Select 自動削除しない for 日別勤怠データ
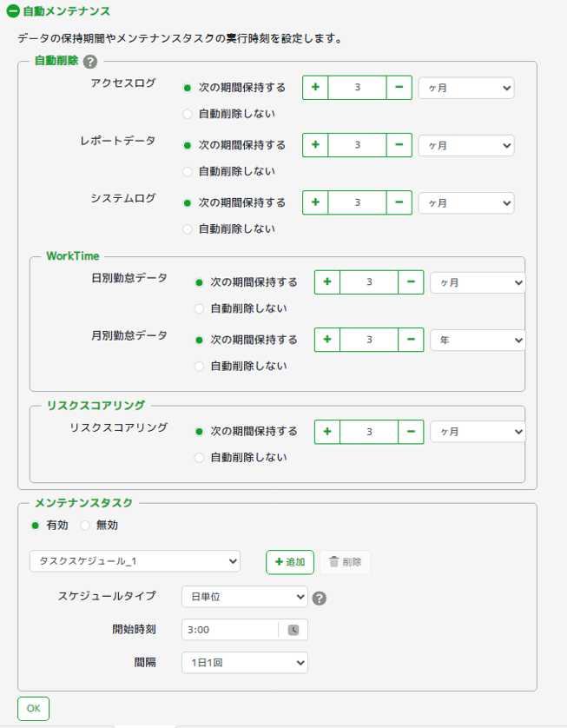The height and width of the screenshot is (728, 567). click(x=200, y=308)
